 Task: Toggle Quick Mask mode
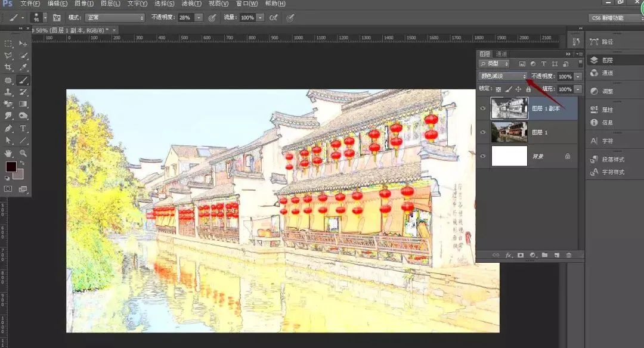pos(8,189)
